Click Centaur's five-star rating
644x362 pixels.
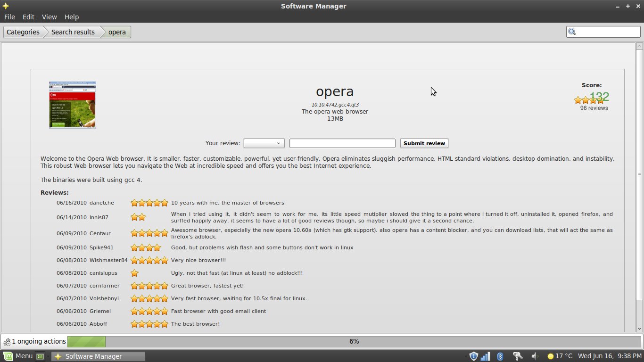point(149,233)
